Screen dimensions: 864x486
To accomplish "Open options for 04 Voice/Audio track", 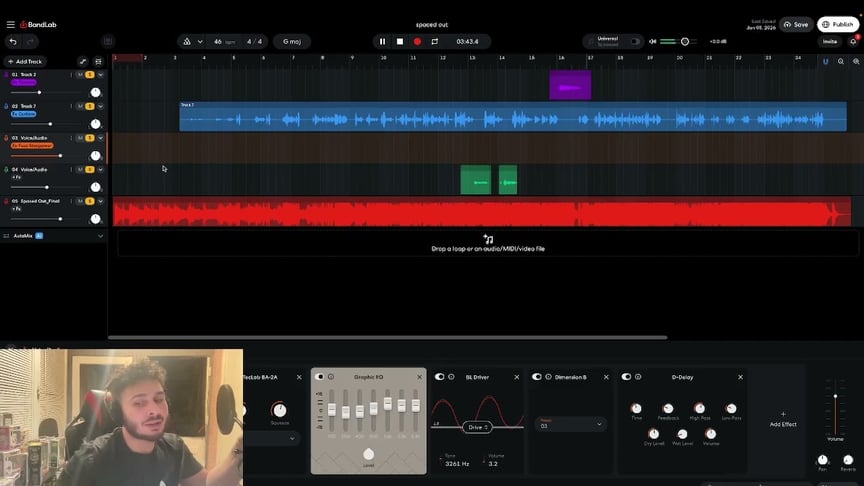I will (71, 169).
